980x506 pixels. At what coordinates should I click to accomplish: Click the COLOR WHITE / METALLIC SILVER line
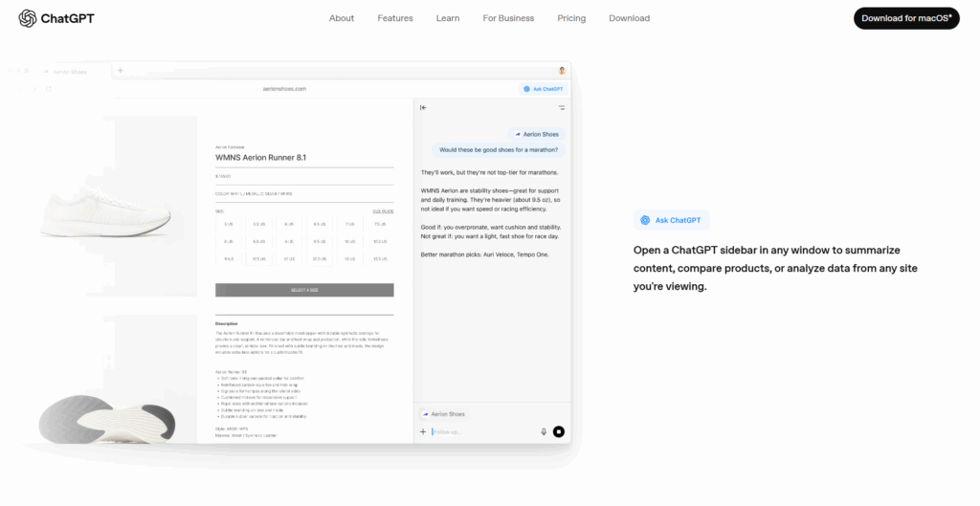(254, 193)
